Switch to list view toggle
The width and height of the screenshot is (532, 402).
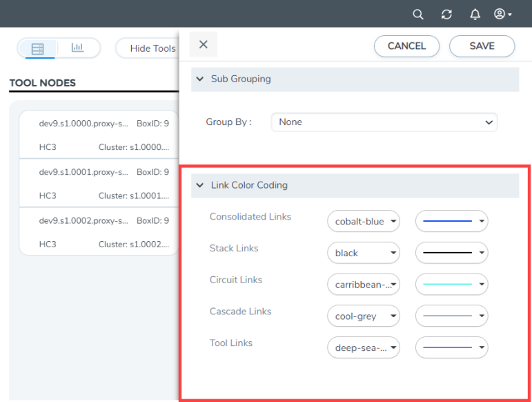coord(38,48)
